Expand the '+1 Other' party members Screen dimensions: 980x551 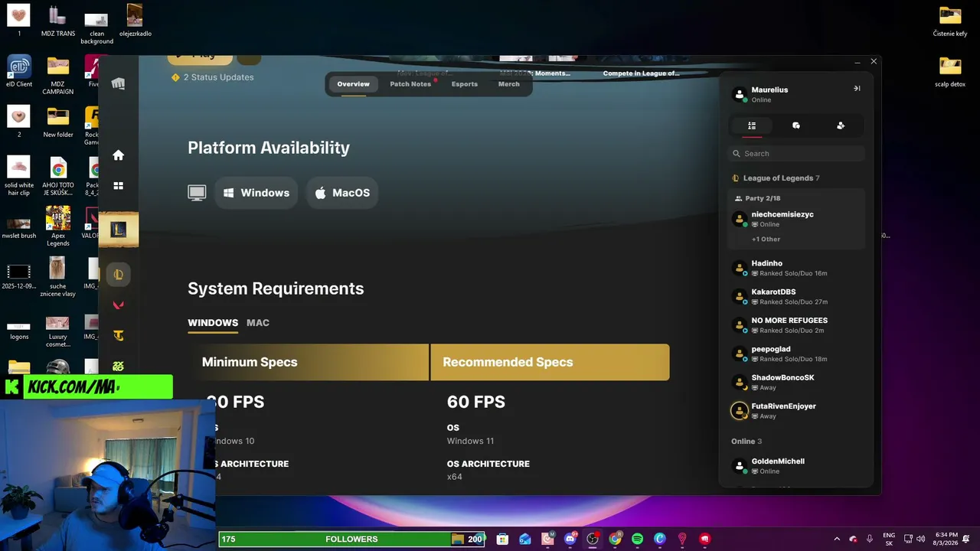766,240
